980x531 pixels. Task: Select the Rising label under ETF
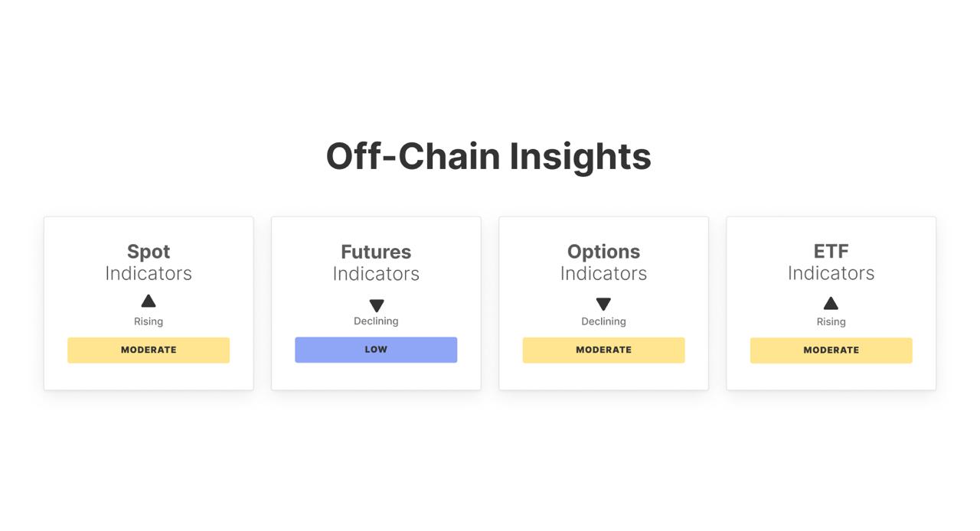click(x=831, y=322)
